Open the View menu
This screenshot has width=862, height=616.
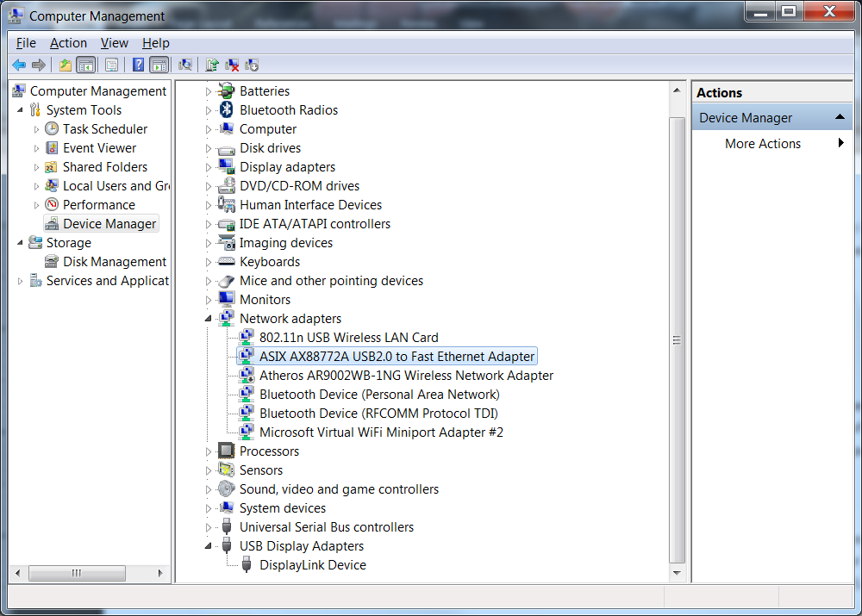click(x=115, y=43)
